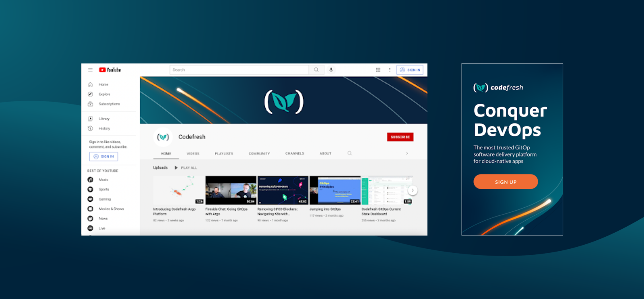Subscribe to Codefresh channel

[400, 137]
